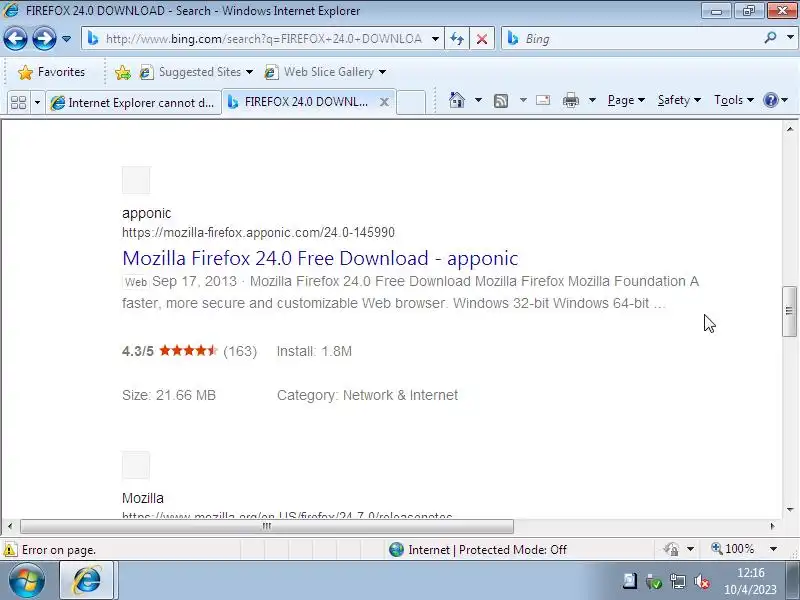The image size is (800, 600).
Task: Click the taskbar clock showing 12:16
Action: point(751,581)
